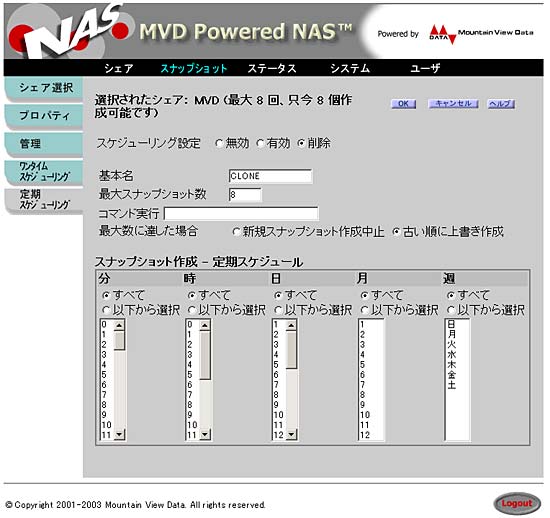Image resolution: width=550 pixels, height=518 pixels.
Task: Open the ステータス menu tab
Action: [272, 68]
